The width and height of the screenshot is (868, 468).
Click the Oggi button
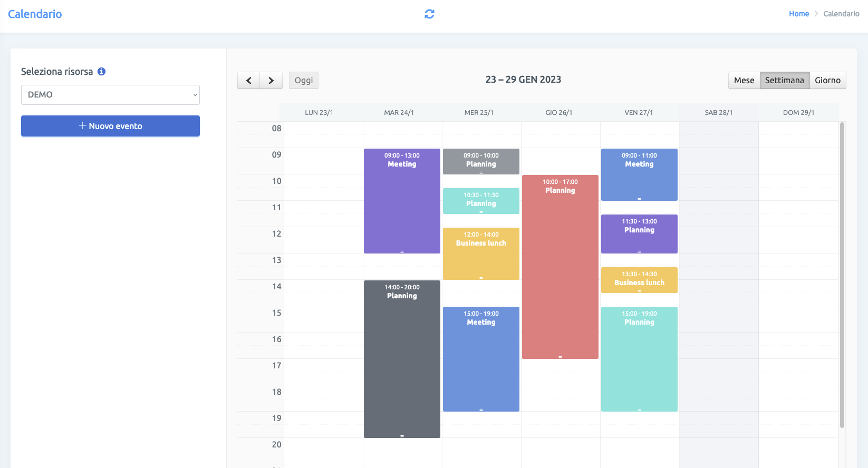pos(304,81)
